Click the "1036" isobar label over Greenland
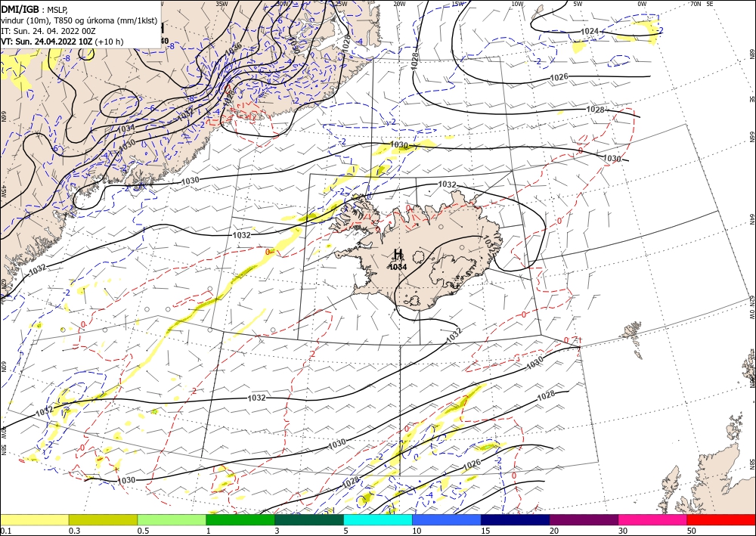This screenshot has height=536, width=756. pyautogui.click(x=234, y=48)
